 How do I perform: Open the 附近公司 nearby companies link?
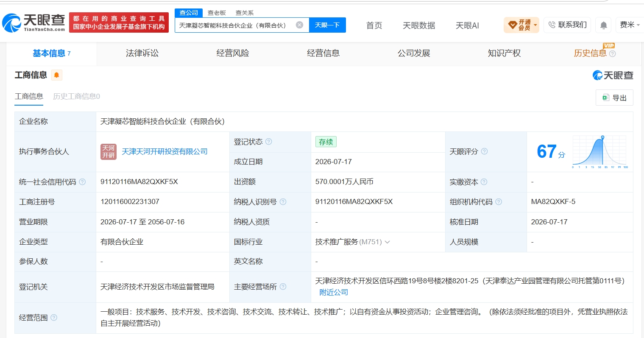(334, 293)
